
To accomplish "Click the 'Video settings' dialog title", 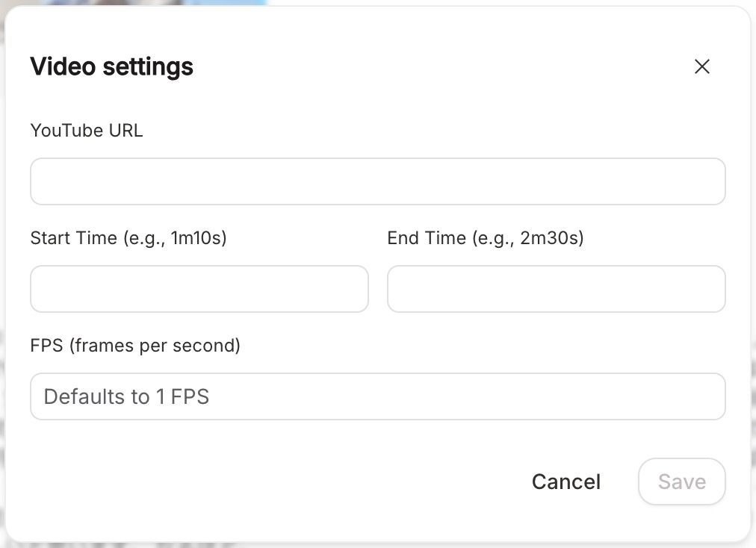I will (112, 66).
